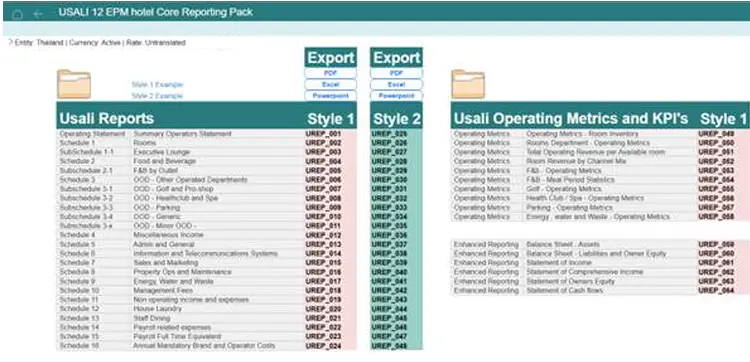Click 'Property Ops and Maintenance' label
The image size is (750, 362).
point(182,272)
